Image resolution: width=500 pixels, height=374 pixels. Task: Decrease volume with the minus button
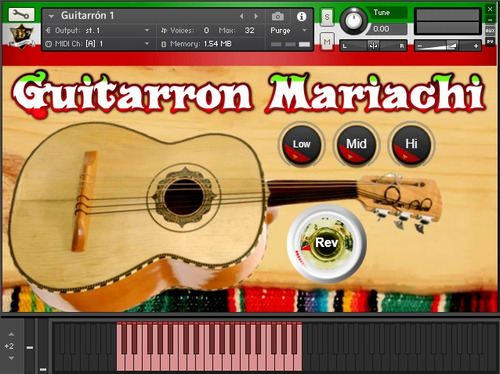[420, 46]
